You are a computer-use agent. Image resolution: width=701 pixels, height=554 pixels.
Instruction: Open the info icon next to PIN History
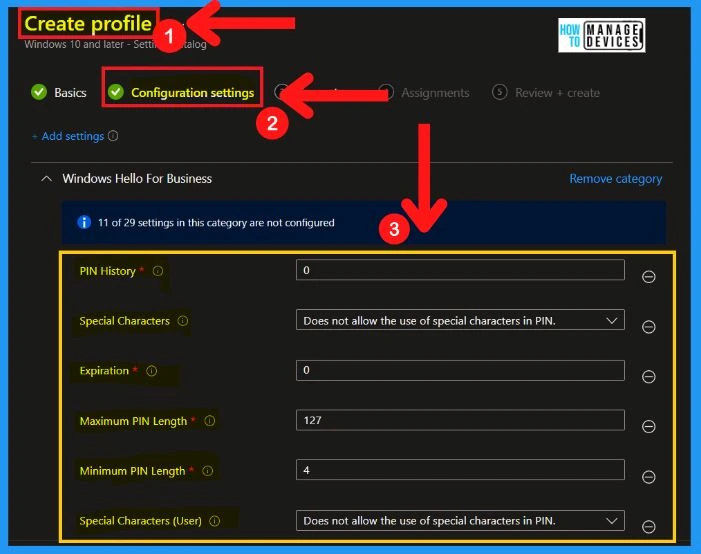pos(158,271)
